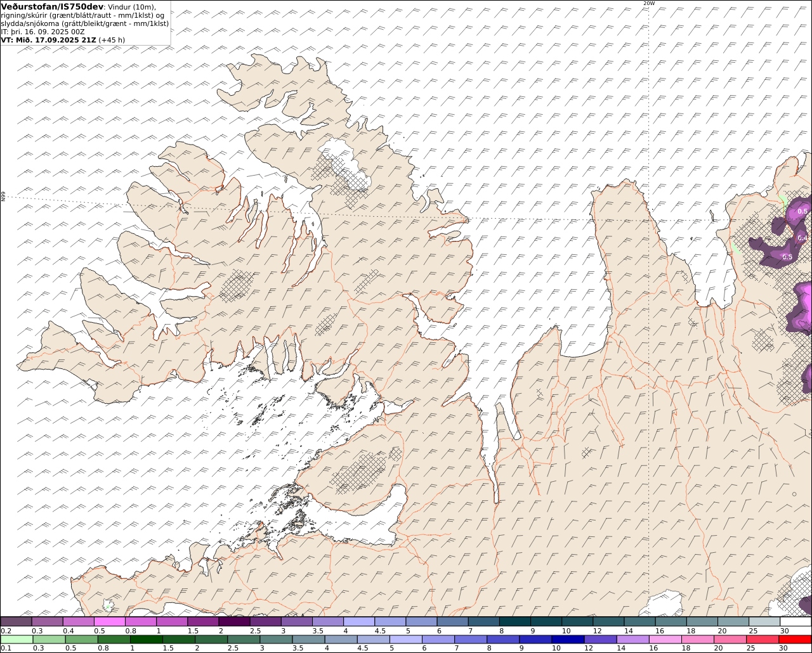The height and width of the screenshot is (653, 812).
Task: Click the '25' label under lower legend
Action: coord(750,649)
